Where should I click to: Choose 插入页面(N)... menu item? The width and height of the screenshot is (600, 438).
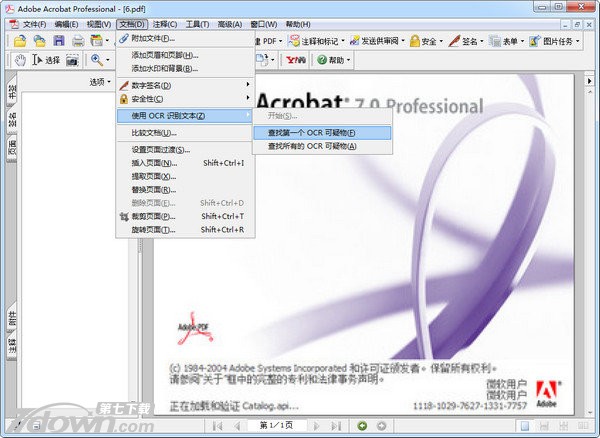(186, 163)
